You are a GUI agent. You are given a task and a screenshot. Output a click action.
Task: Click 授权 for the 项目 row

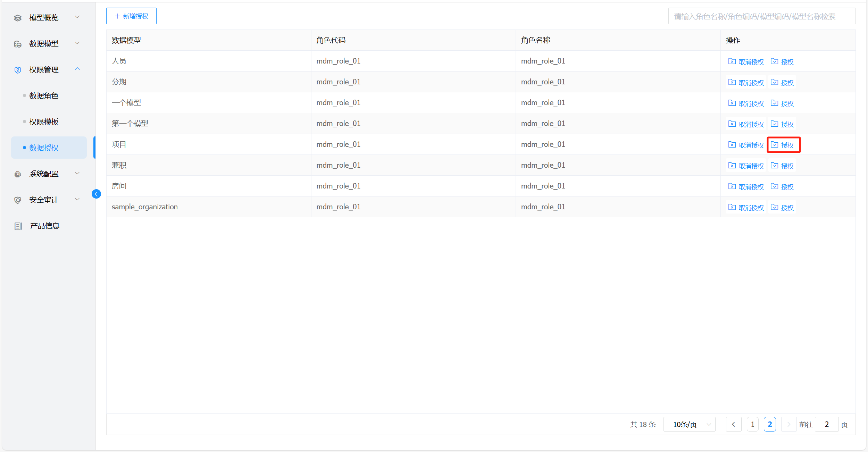(x=783, y=145)
